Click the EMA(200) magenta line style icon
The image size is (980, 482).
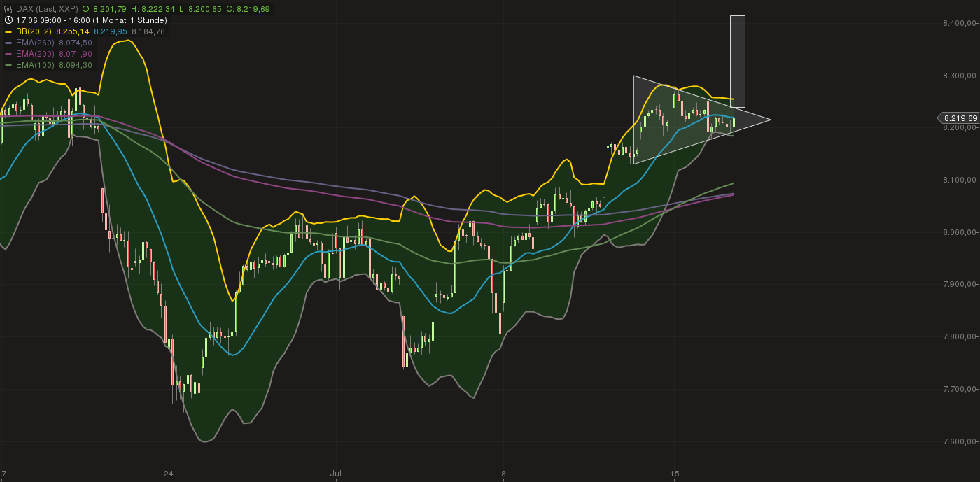[x=8, y=54]
